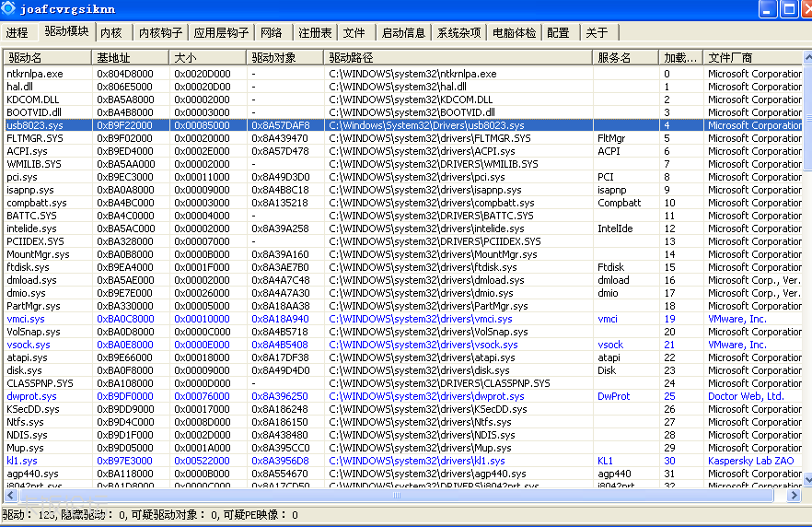
Task: Open the 内核钩子 tab
Action: pyautogui.click(x=160, y=32)
